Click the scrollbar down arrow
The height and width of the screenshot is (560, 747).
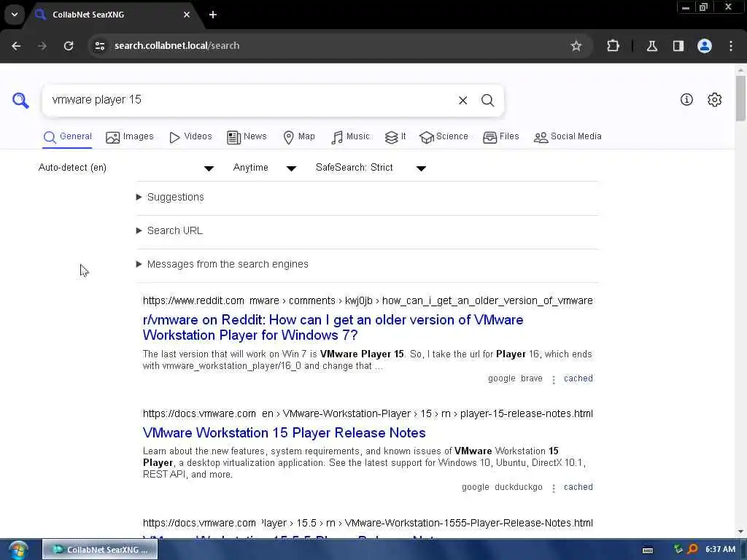pyautogui.click(x=740, y=532)
